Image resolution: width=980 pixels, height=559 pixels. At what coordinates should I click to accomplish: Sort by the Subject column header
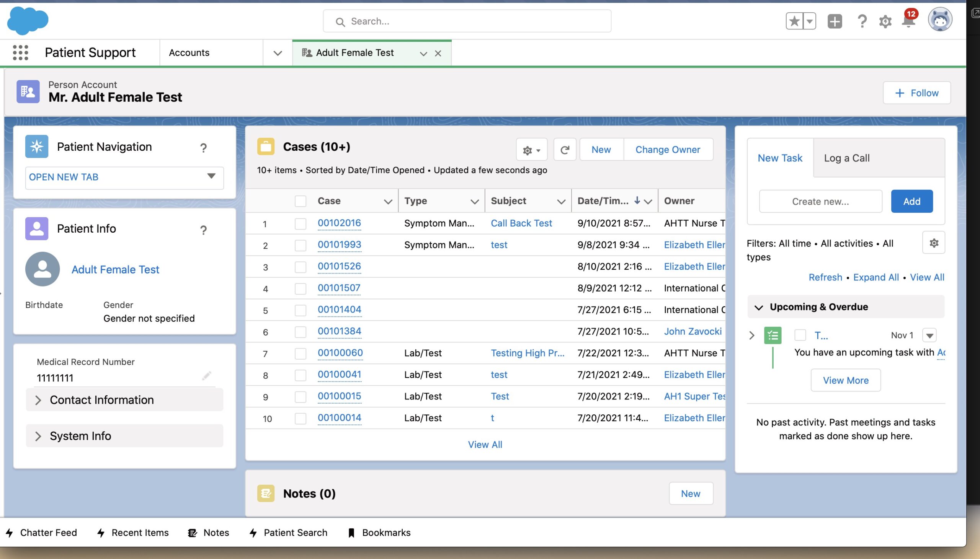click(x=508, y=201)
